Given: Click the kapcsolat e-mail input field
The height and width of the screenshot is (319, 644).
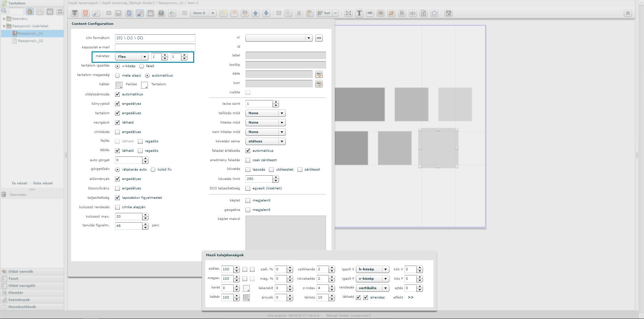Looking at the screenshot, I should pos(155,47).
